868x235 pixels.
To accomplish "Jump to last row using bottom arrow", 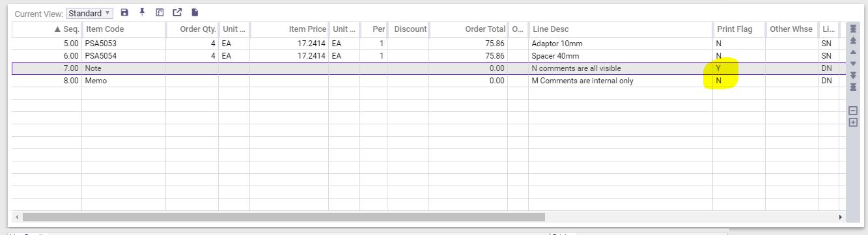I will [x=854, y=87].
